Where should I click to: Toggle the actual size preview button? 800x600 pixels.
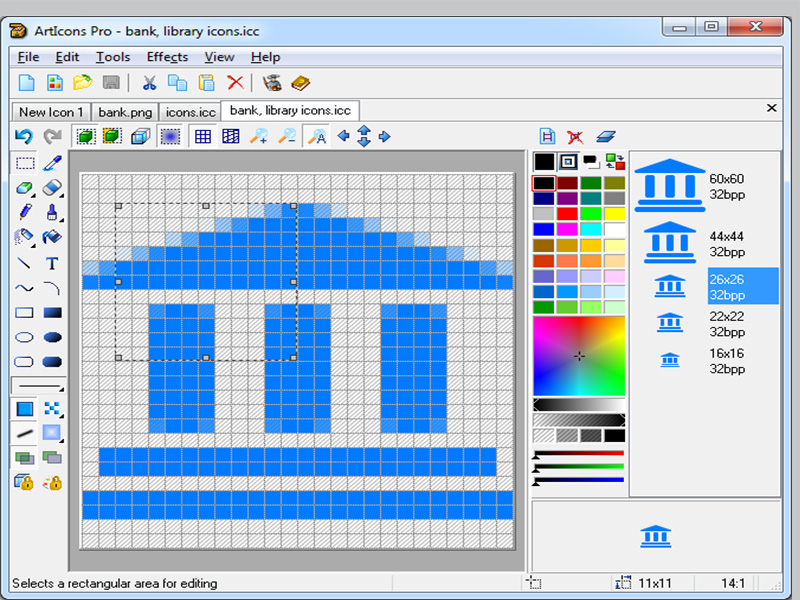click(x=317, y=136)
